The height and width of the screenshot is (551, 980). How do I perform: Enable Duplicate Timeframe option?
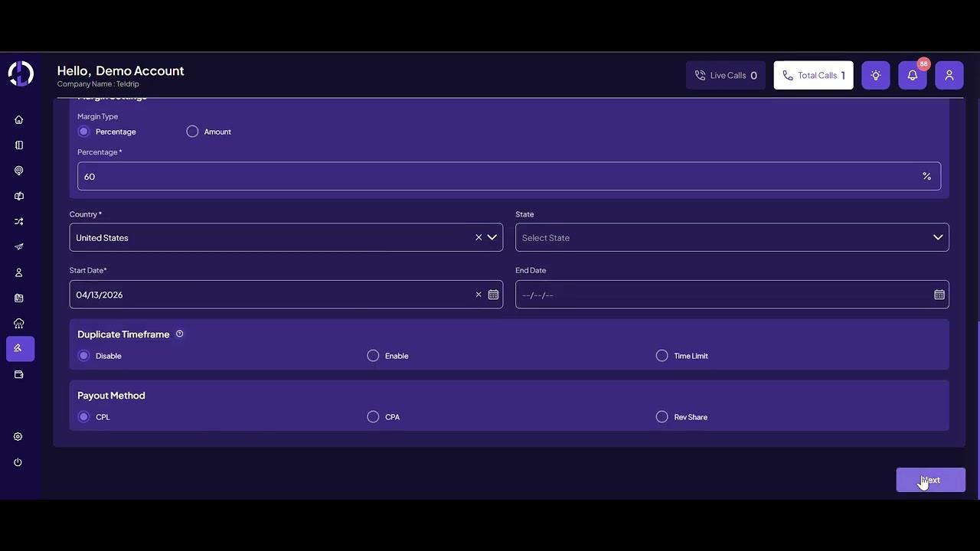[x=373, y=356]
